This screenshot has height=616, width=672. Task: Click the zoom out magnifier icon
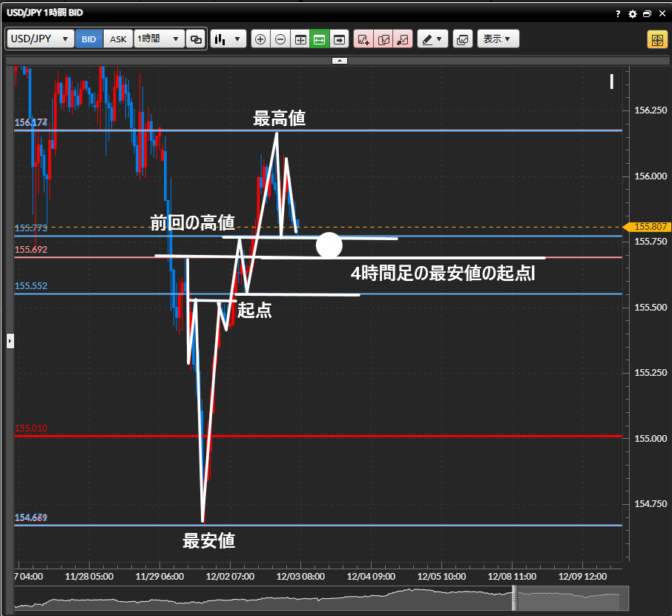pyautogui.click(x=280, y=39)
